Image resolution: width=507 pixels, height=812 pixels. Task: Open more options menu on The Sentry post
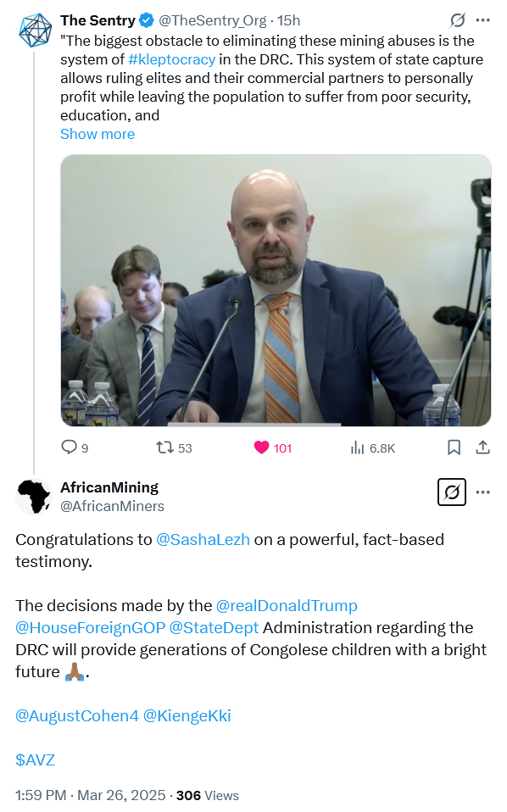coord(482,20)
